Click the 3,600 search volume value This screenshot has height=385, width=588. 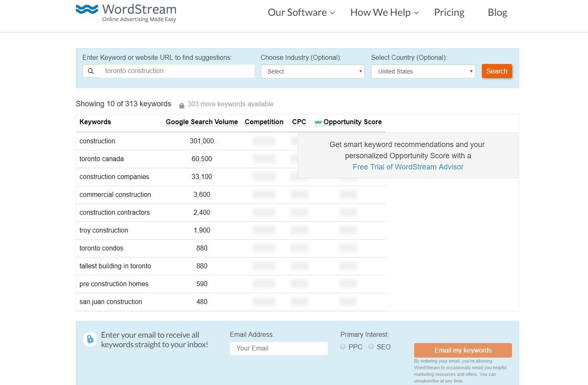tap(202, 195)
